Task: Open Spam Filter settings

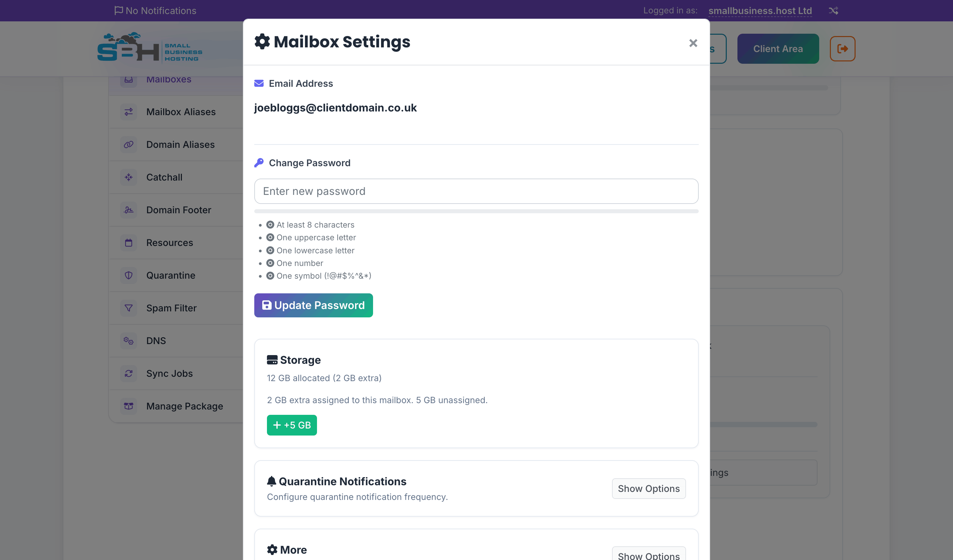Action: pyautogui.click(x=176, y=308)
